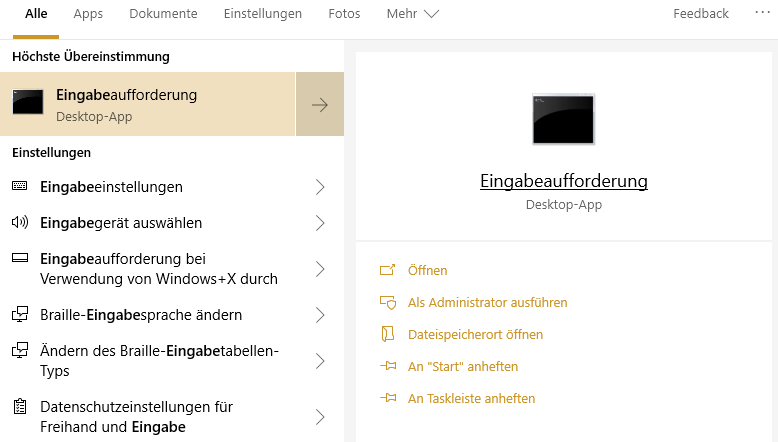Click the administrator shield icon

[388, 302]
